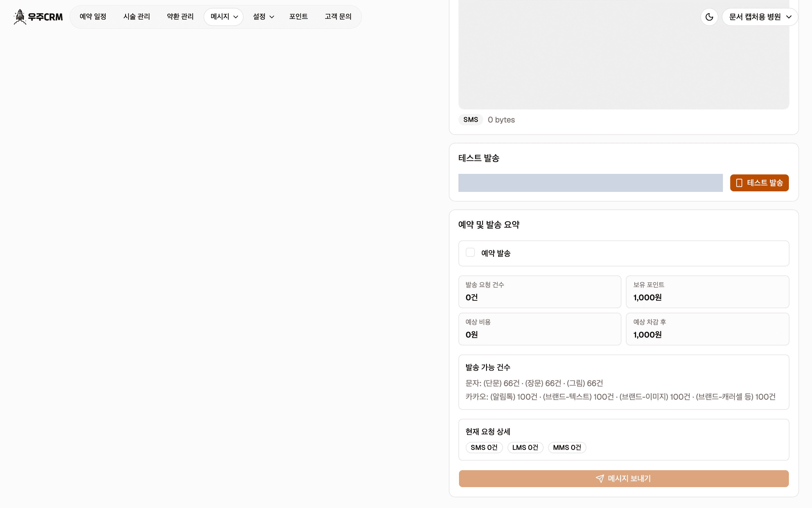Select the SMS 0건 chip
The width and height of the screenshot is (812, 508).
(484, 448)
